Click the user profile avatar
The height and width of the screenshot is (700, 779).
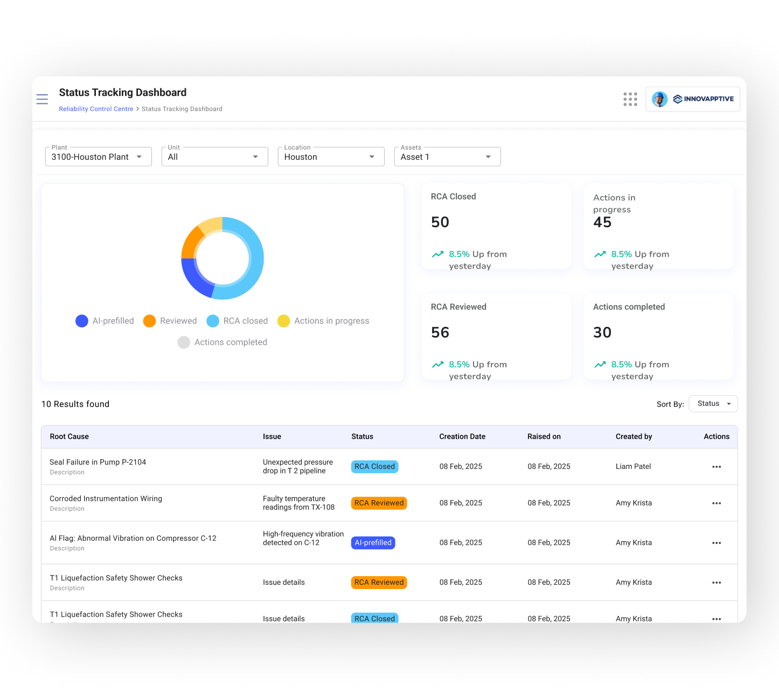click(659, 99)
